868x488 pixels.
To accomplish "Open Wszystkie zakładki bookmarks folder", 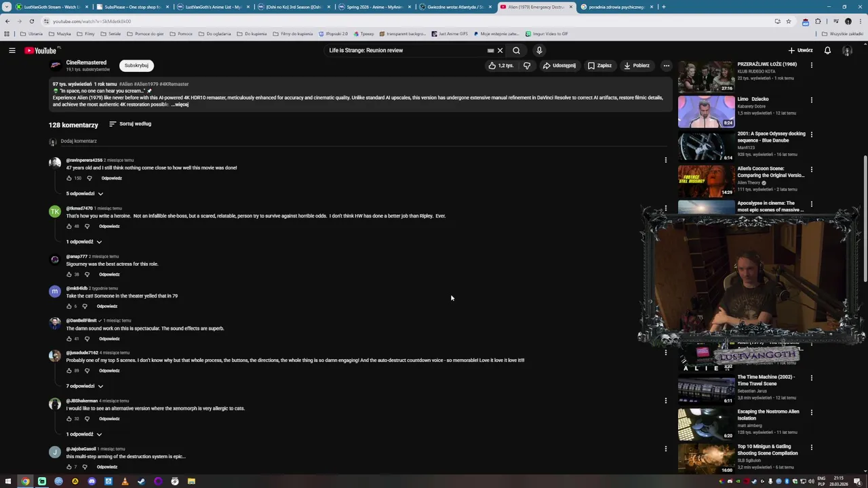I will pyautogui.click(x=842, y=34).
